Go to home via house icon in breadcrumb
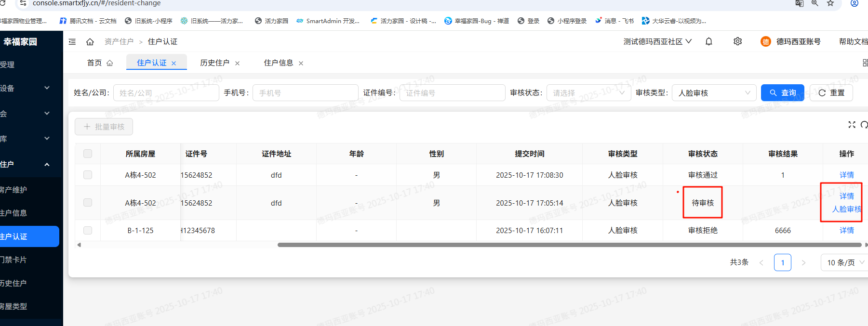 tap(90, 42)
